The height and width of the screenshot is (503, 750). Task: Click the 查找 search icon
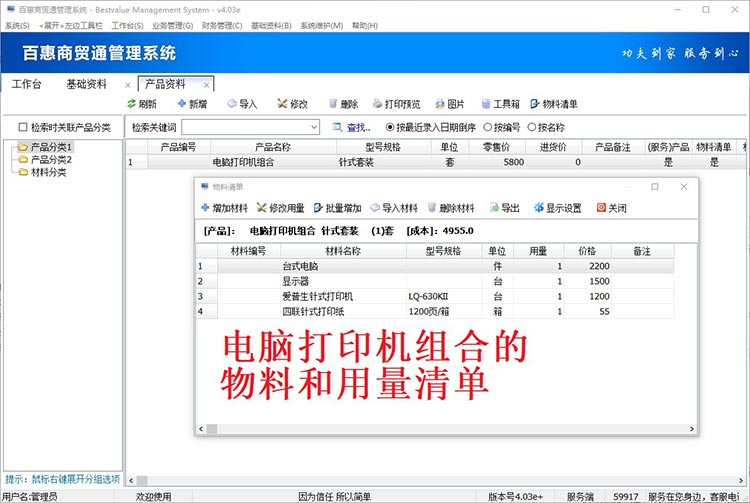[337, 127]
